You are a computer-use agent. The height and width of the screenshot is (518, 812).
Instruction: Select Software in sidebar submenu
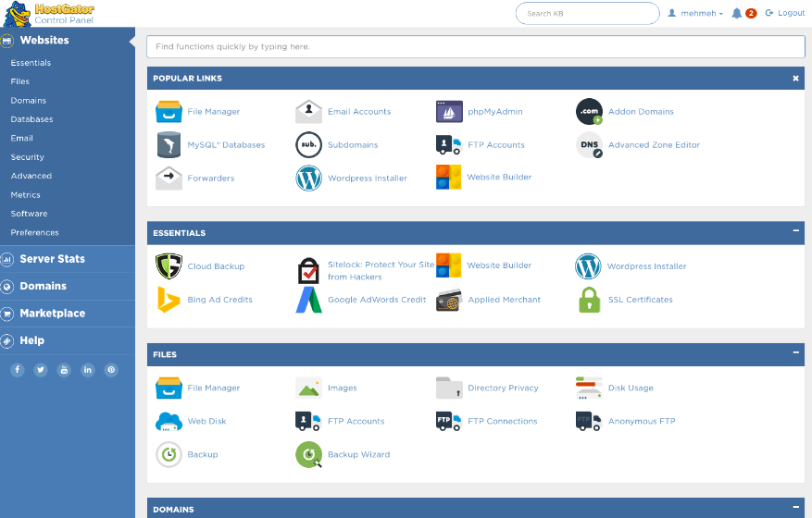pyautogui.click(x=29, y=214)
